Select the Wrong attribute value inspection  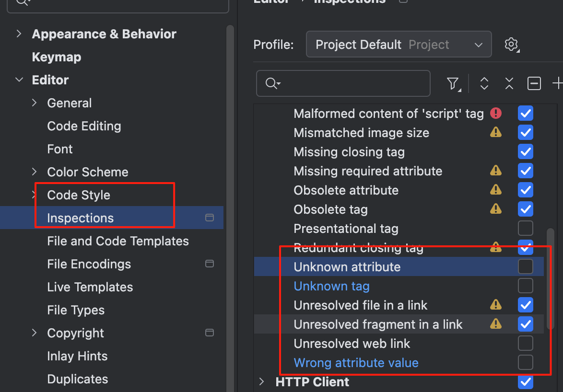[x=356, y=363]
